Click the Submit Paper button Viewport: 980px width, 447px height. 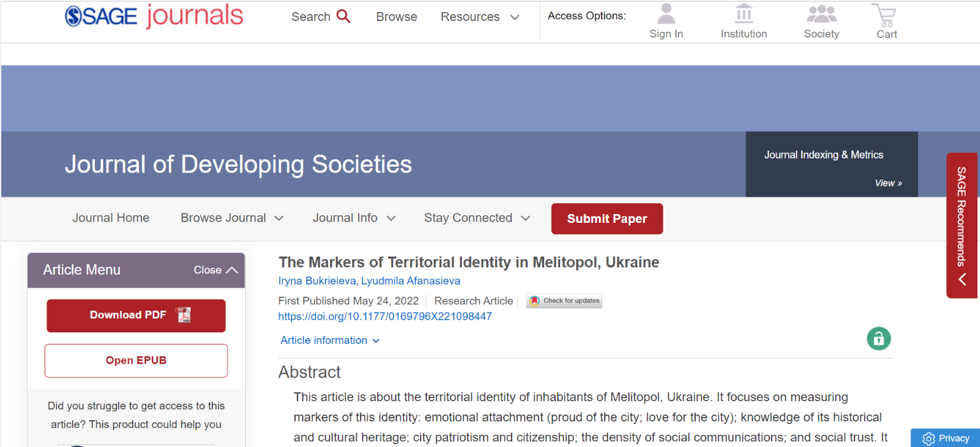[x=607, y=219]
